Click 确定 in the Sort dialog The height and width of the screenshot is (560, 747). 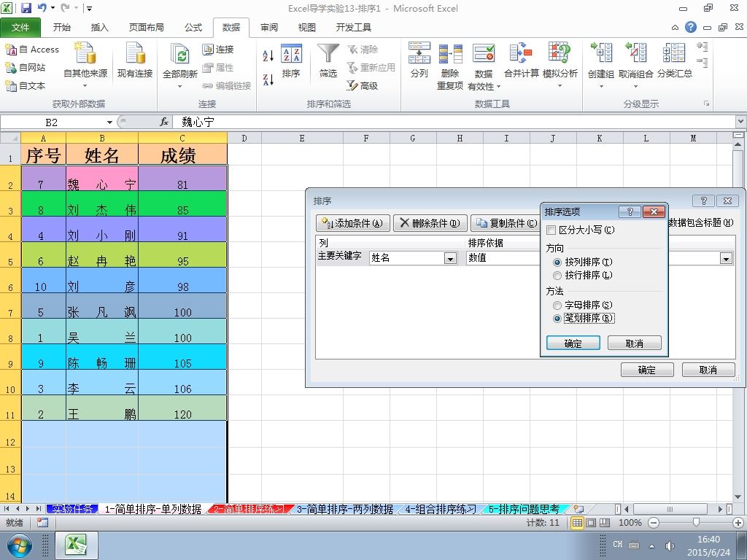coord(647,370)
